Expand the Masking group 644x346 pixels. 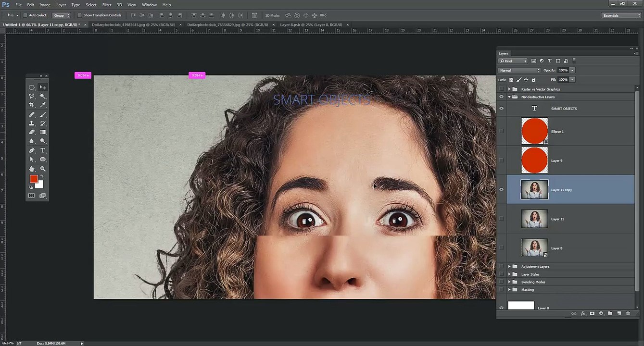509,290
